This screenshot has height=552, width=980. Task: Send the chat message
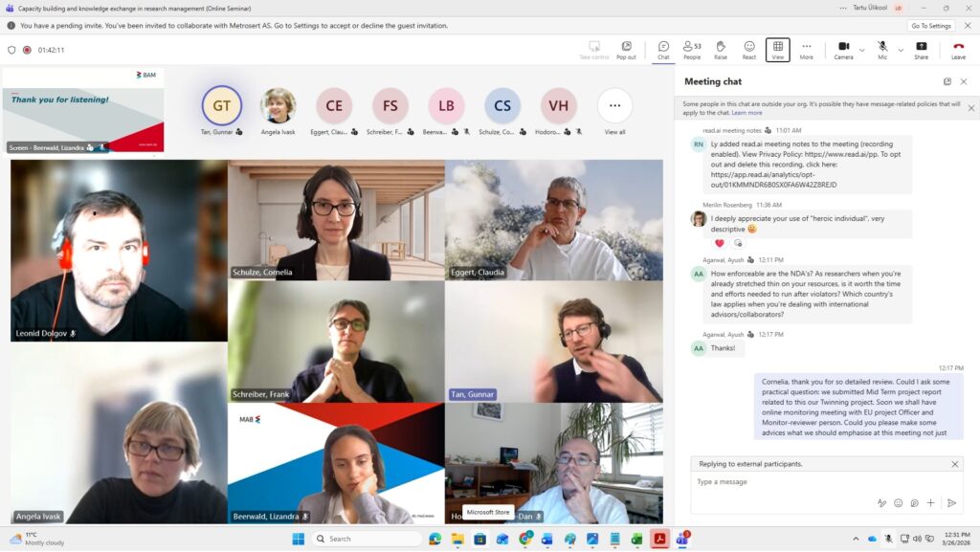point(951,502)
